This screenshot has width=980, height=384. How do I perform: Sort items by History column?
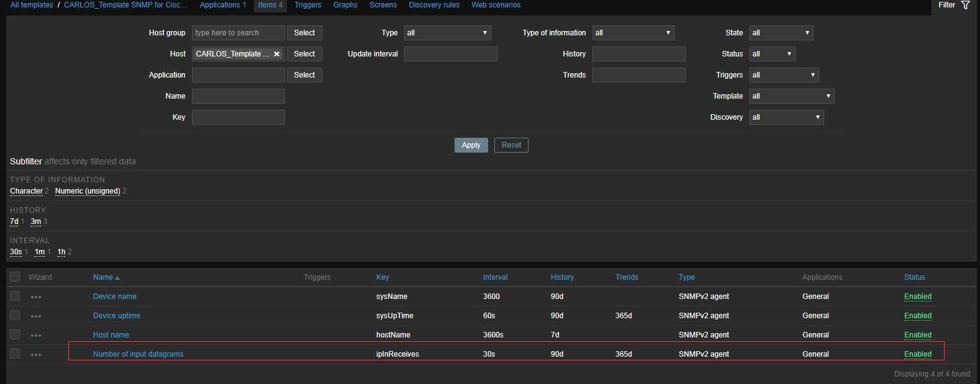coord(562,277)
